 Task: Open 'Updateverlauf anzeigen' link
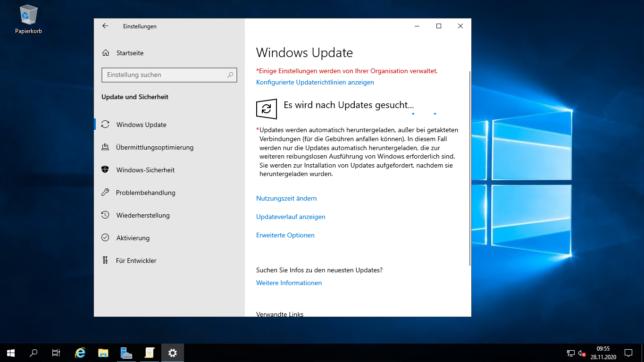click(291, 217)
